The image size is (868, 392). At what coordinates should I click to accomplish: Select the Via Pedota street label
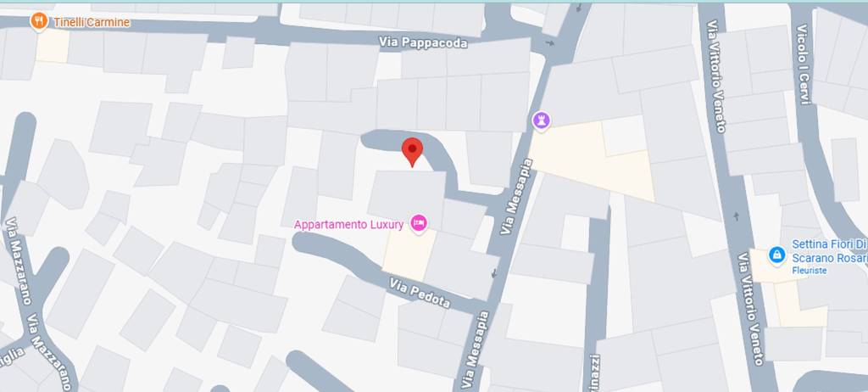pos(420,294)
